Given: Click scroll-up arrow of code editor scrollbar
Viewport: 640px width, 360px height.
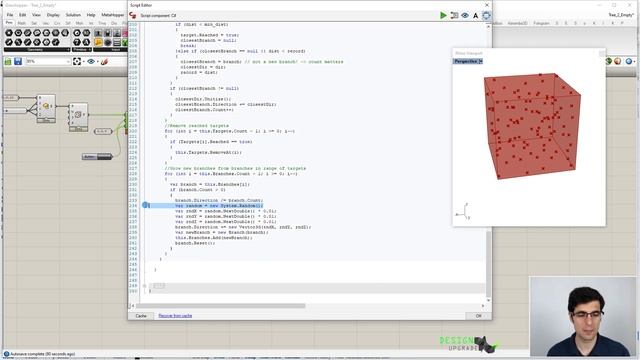Looking at the screenshot, I should (x=488, y=27).
